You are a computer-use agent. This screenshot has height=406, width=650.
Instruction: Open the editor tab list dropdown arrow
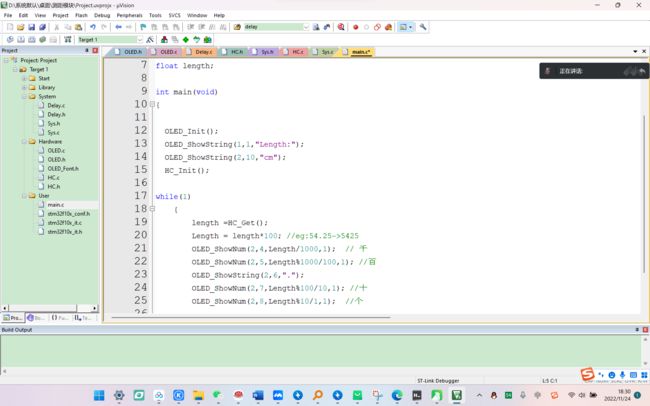(x=635, y=51)
